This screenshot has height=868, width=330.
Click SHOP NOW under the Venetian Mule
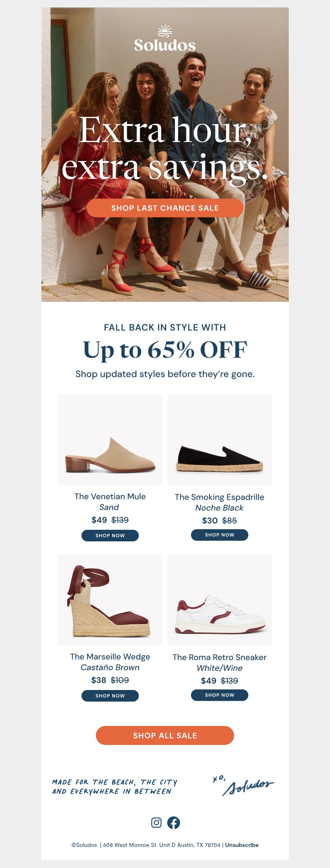click(110, 536)
